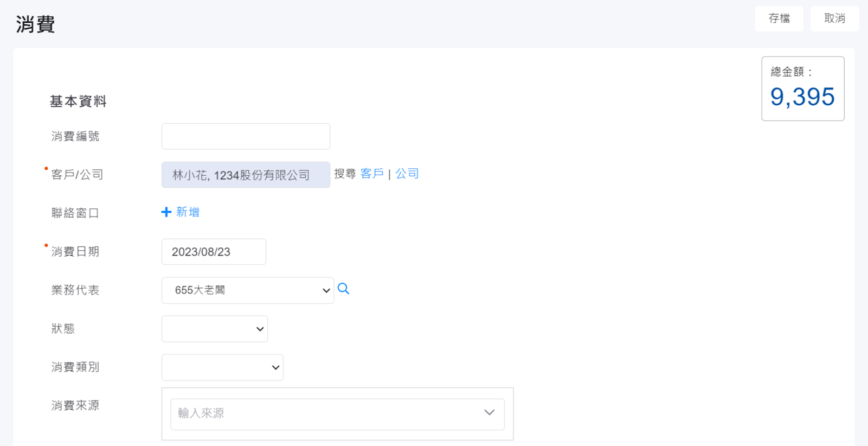Screen dimensions: 868x446
Task: Click the magnifier icon beside 業務代表
Action: (343, 289)
